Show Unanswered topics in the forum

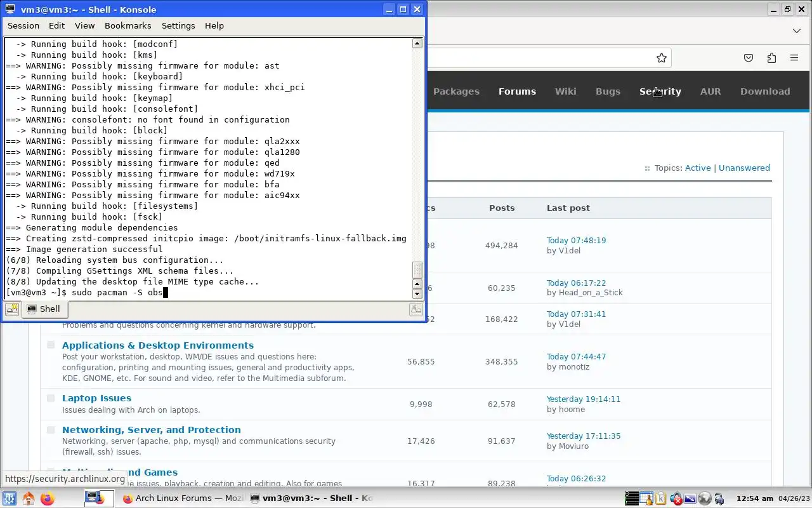click(744, 168)
